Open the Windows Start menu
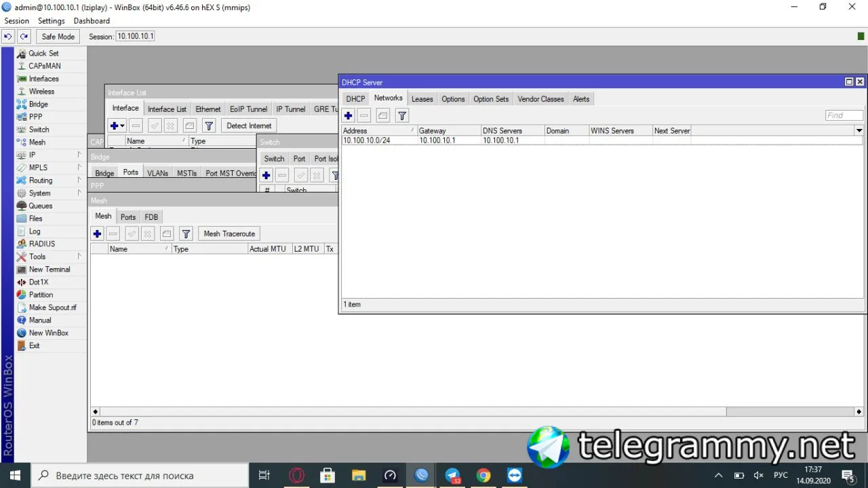The image size is (868, 488). 15,475
